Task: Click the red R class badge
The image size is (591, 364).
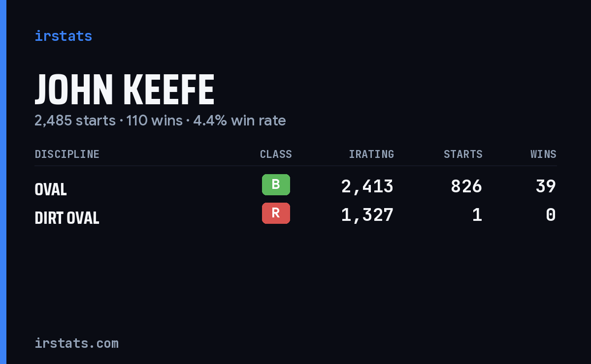Action: pos(276,213)
